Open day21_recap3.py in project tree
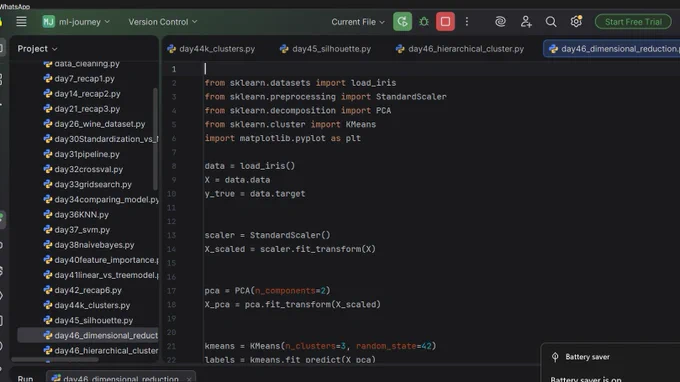This screenshot has height=382, width=680. pos(87,109)
